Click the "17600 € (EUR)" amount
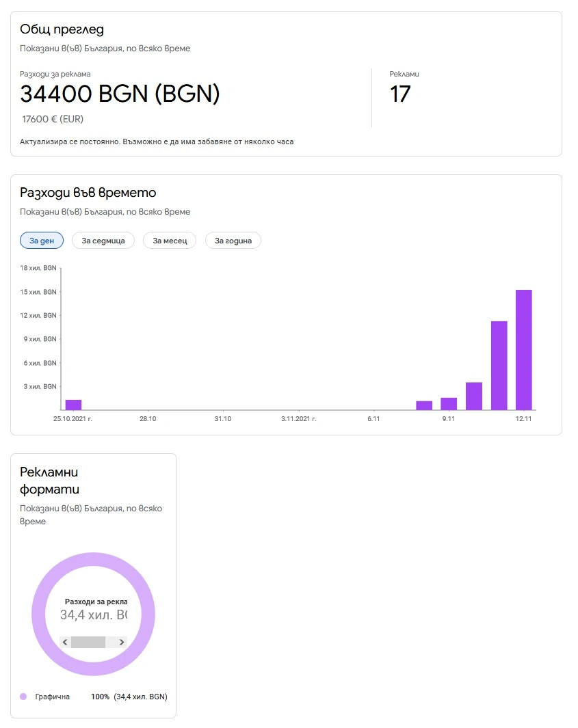578x728 pixels. (x=53, y=119)
